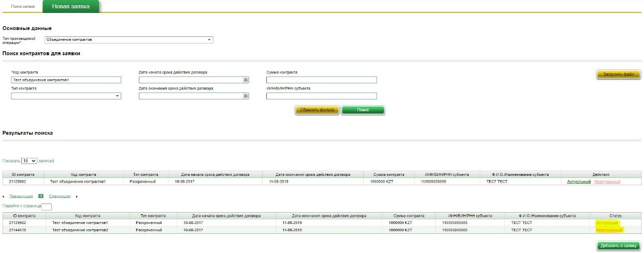Open the Тип контракта dropdown
The width and height of the screenshot is (644, 253).
pyautogui.click(x=117, y=96)
